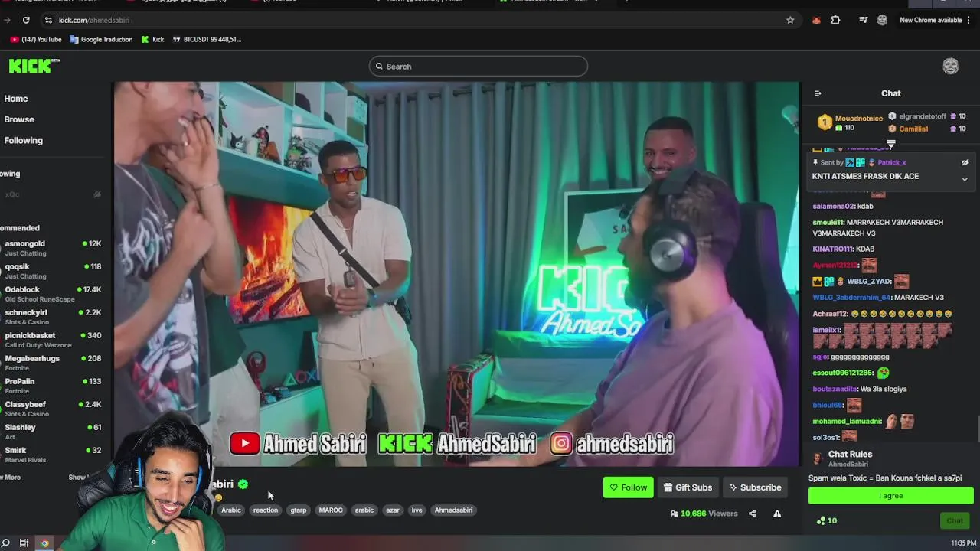Click the verified badge beside channel name
Image resolution: width=980 pixels, height=551 pixels.
click(243, 484)
